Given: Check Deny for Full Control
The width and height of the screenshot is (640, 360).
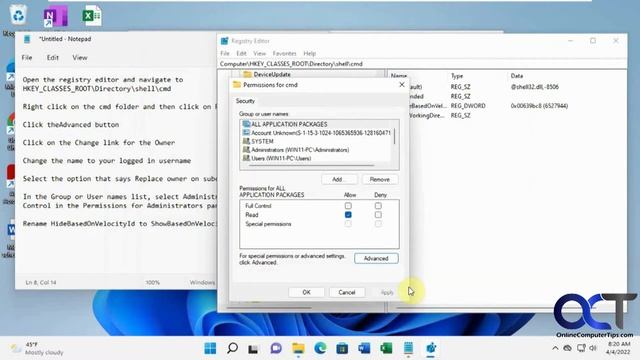Looking at the screenshot, I should pos(378,206).
